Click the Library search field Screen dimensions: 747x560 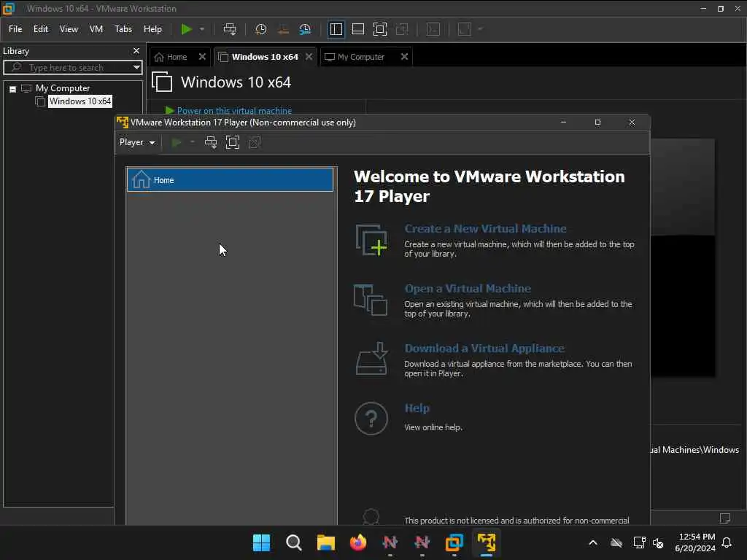tap(71, 67)
